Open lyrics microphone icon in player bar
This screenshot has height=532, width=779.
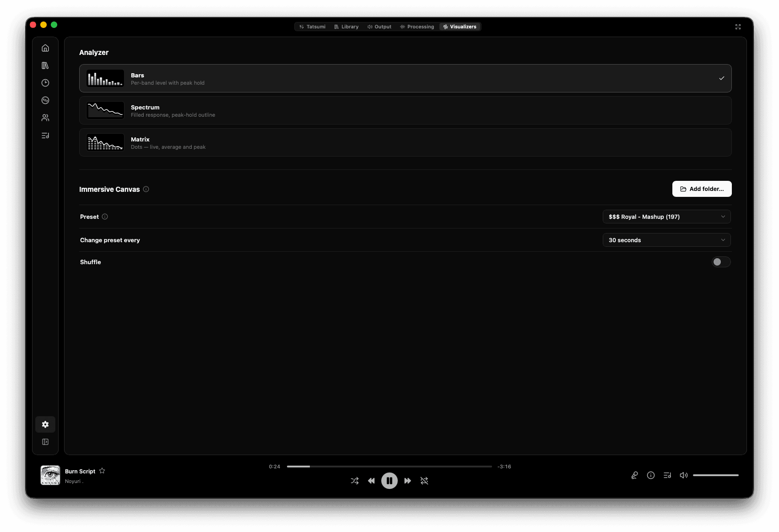click(634, 475)
